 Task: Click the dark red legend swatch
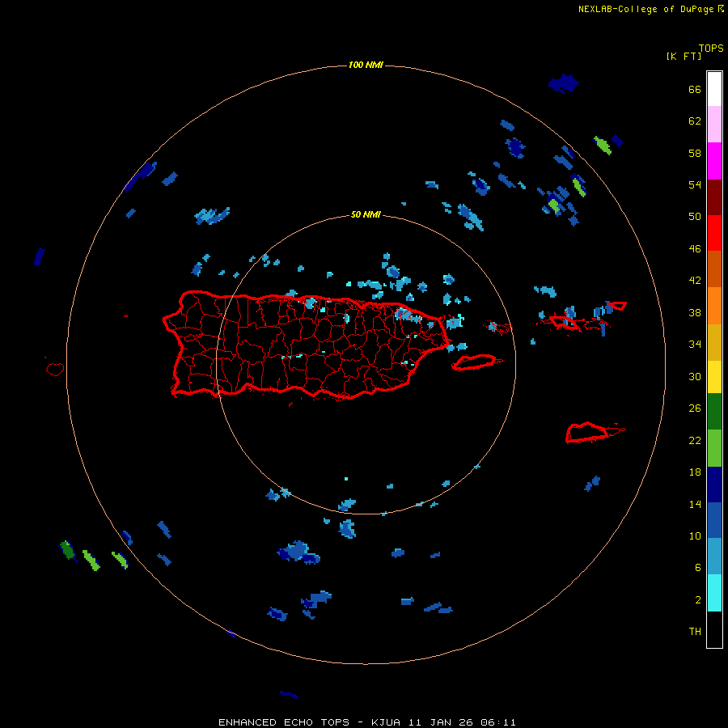point(714,197)
